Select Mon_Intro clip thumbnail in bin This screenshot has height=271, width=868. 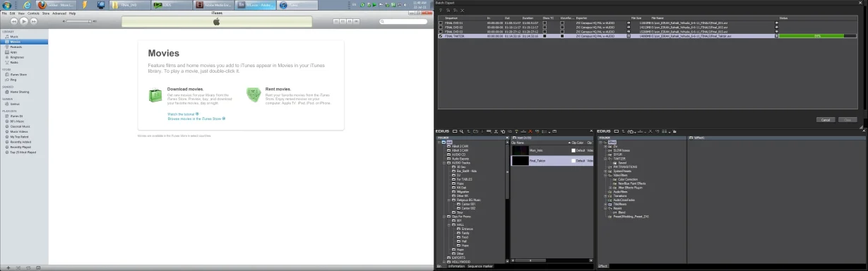pos(520,150)
